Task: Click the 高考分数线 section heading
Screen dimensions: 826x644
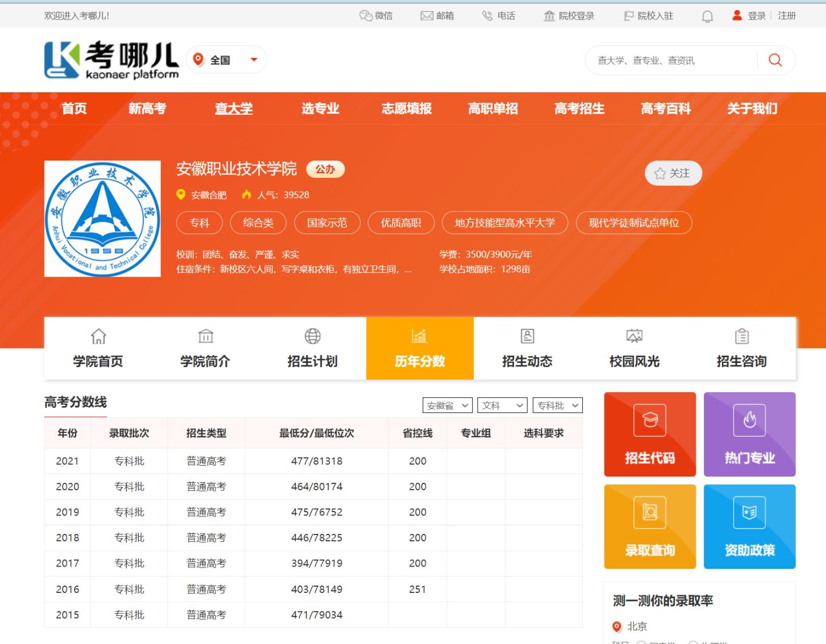Action: click(x=76, y=402)
